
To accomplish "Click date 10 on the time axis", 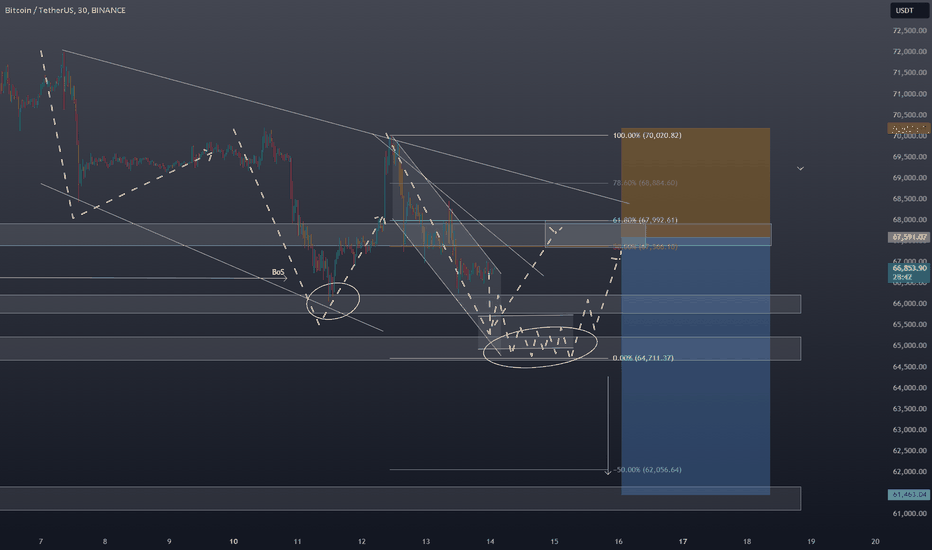I will point(234,542).
